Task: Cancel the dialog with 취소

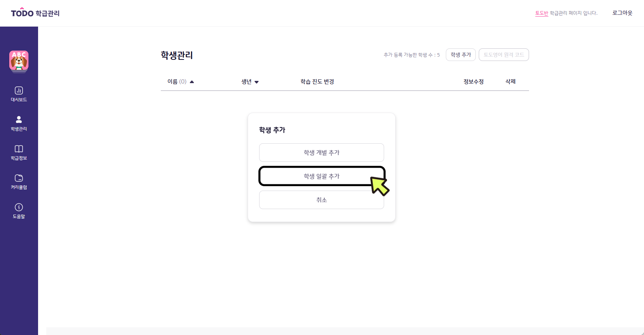Action: pyautogui.click(x=322, y=200)
